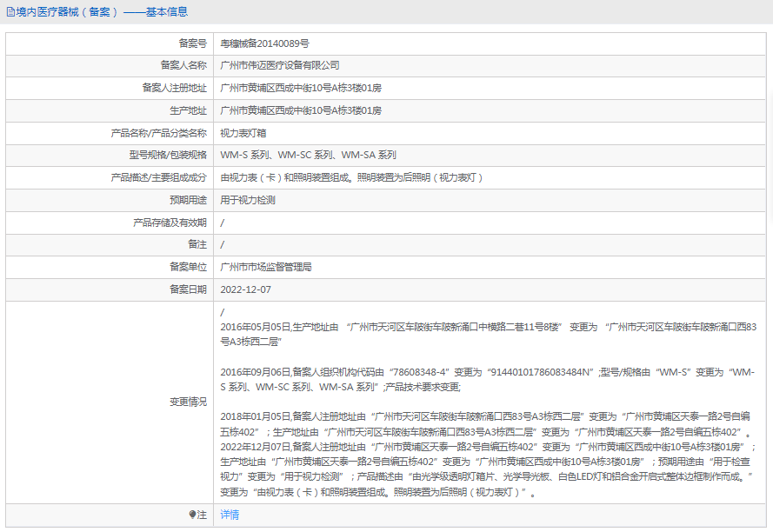The image size is (773, 532).
Task: Click the filing date 2022-12-07
Action: (246, 289)
